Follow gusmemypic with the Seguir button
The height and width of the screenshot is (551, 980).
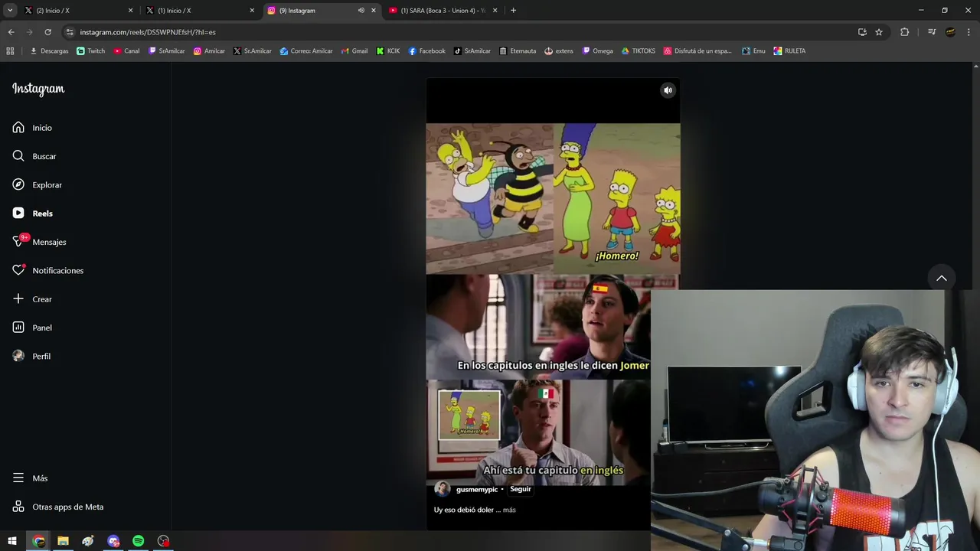click(521, 489)
